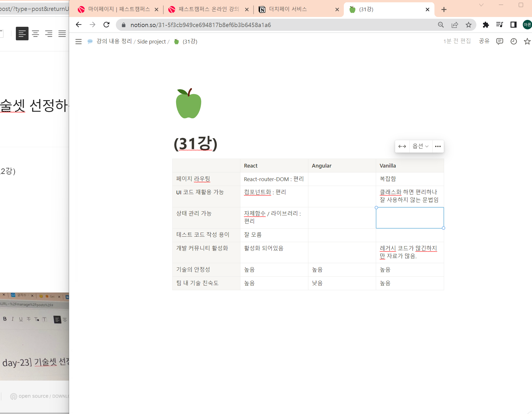Click the 테스트 코드 작성 용이 cell

[206, 235]
